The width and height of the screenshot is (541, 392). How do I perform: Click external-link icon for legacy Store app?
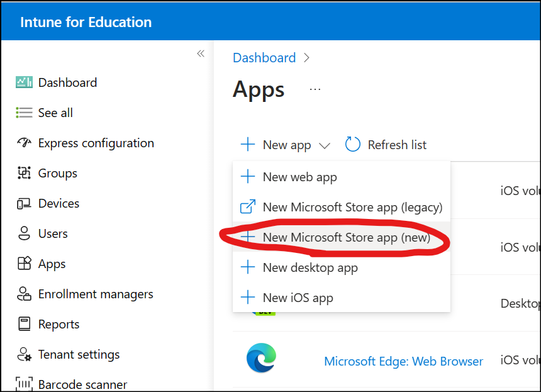coord(248,207)
